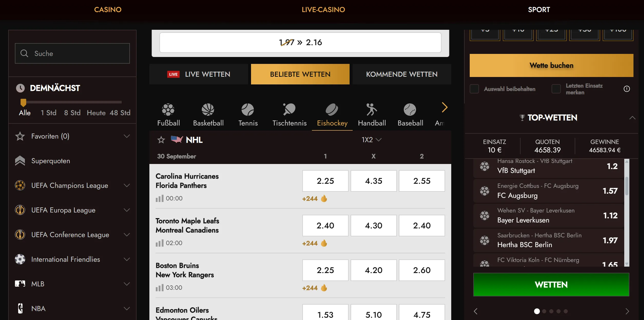
Task: Select the 48 Std time filter
Action: pyautogui.click(x=120, y=113)
